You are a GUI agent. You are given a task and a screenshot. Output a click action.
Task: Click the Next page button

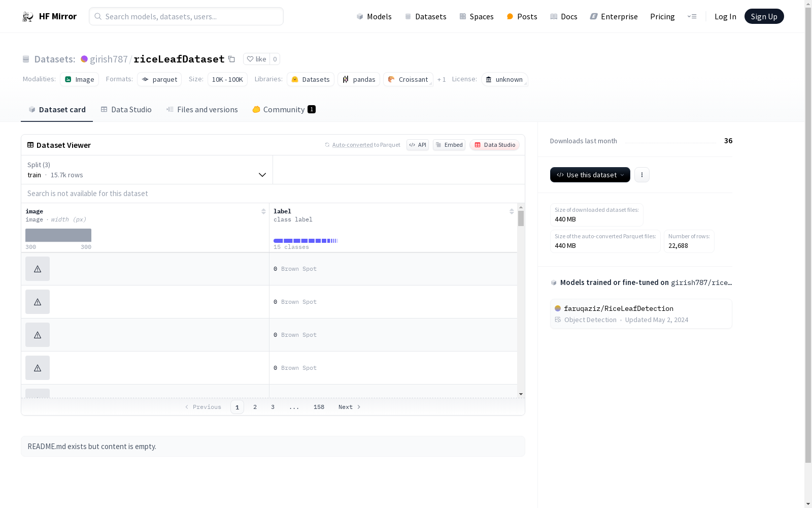tap(350, 407)
